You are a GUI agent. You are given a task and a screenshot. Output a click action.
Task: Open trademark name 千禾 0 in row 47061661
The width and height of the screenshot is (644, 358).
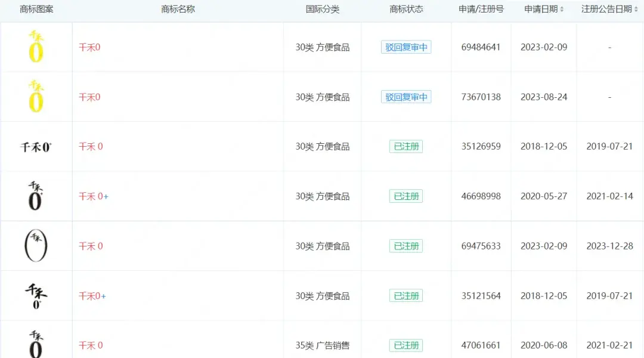(91, 345)
